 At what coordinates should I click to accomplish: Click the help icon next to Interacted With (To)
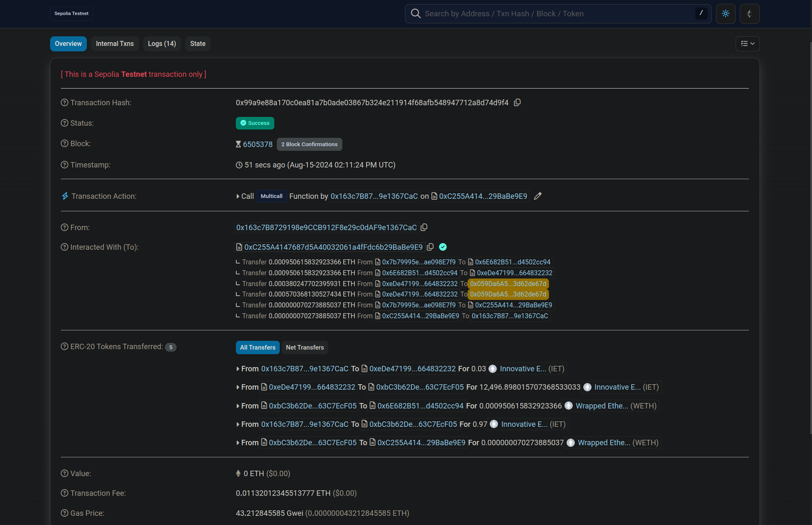tap(64, 247)
